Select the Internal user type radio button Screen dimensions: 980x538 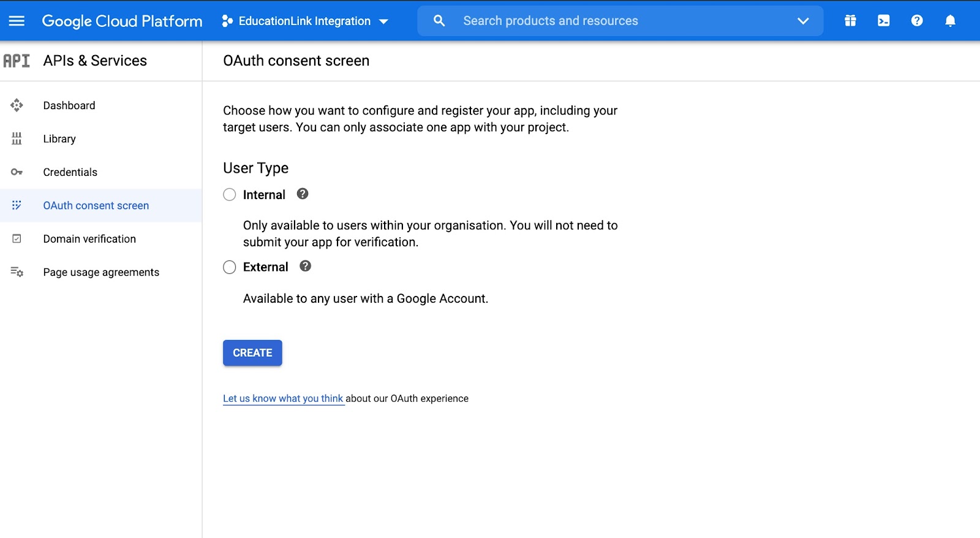tap(230, 195)
